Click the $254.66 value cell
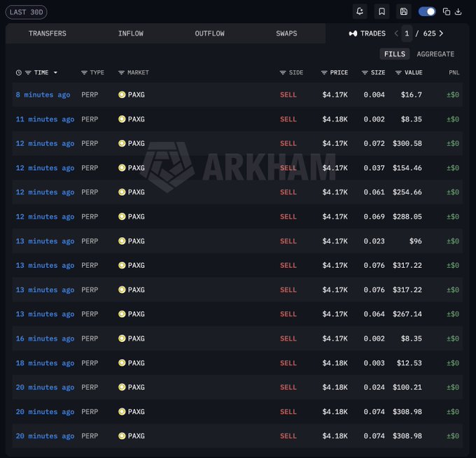The image size is (476, 458). pyautogui.click(x=407, y=192)
